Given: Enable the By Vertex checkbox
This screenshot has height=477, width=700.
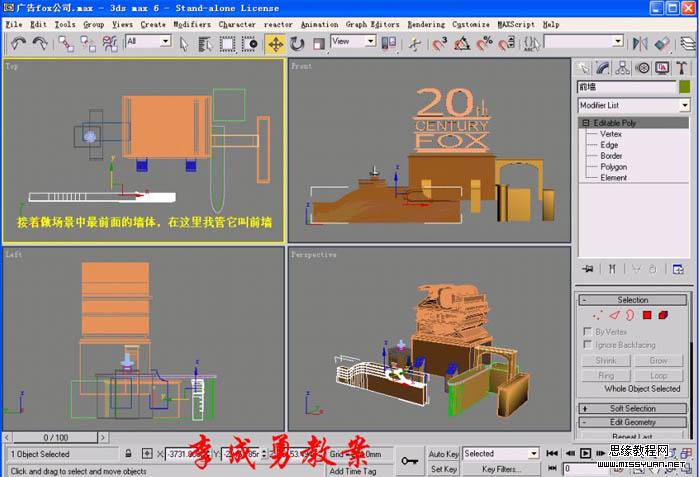Looking at the screenshot, I should 588,331.
